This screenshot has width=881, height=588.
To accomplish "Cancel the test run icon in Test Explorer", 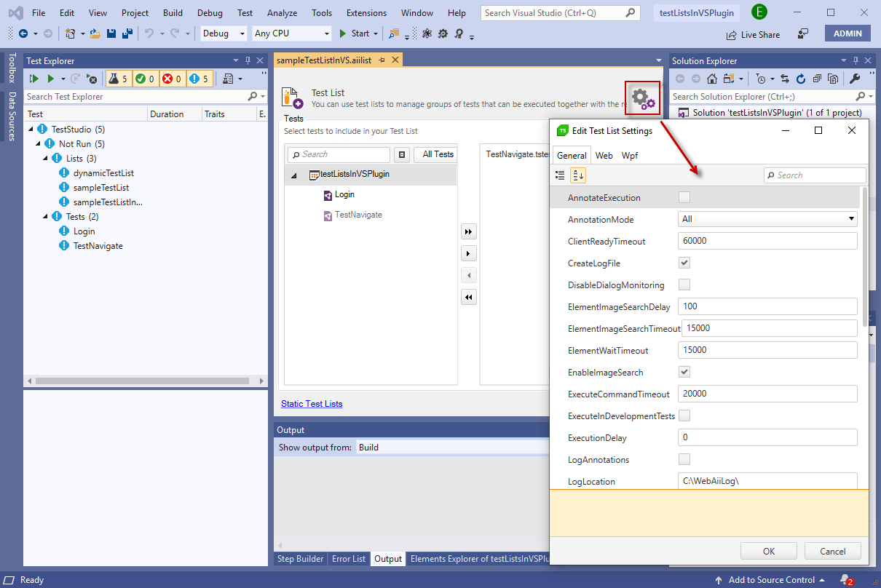I will [x=92, y=79].
